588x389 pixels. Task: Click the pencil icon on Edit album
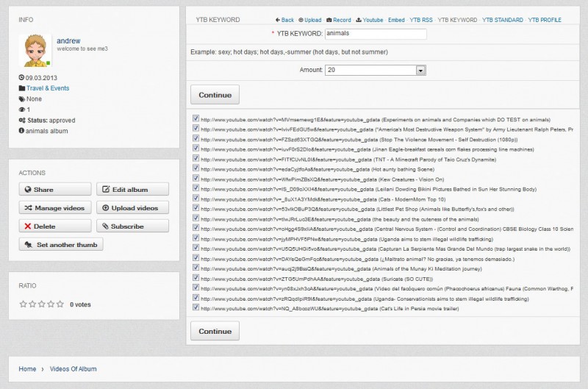(x=106, y=189)
